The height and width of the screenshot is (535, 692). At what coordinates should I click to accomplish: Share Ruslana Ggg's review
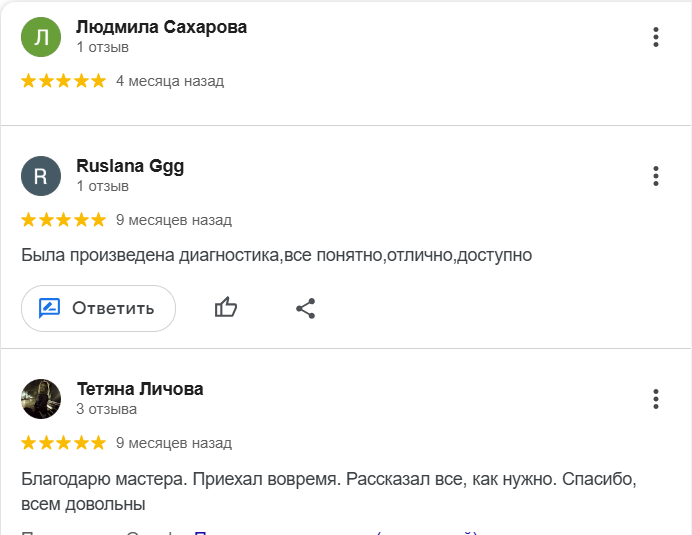(306, 308)
